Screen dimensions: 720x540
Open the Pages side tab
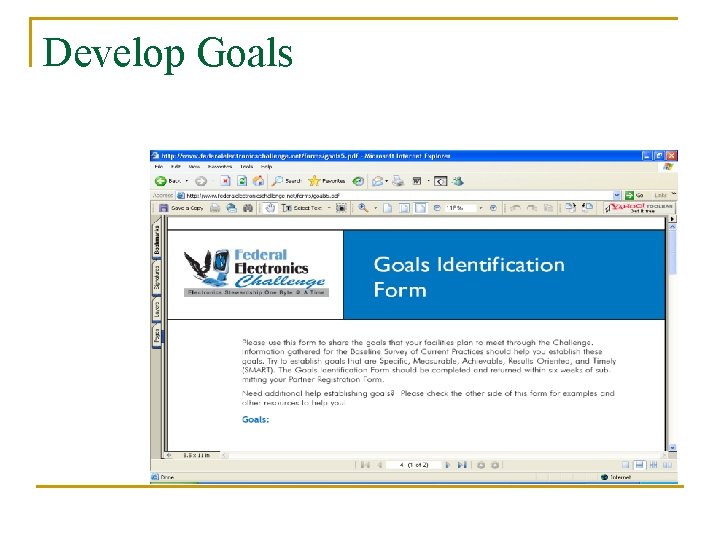click(x=157, y=335)
